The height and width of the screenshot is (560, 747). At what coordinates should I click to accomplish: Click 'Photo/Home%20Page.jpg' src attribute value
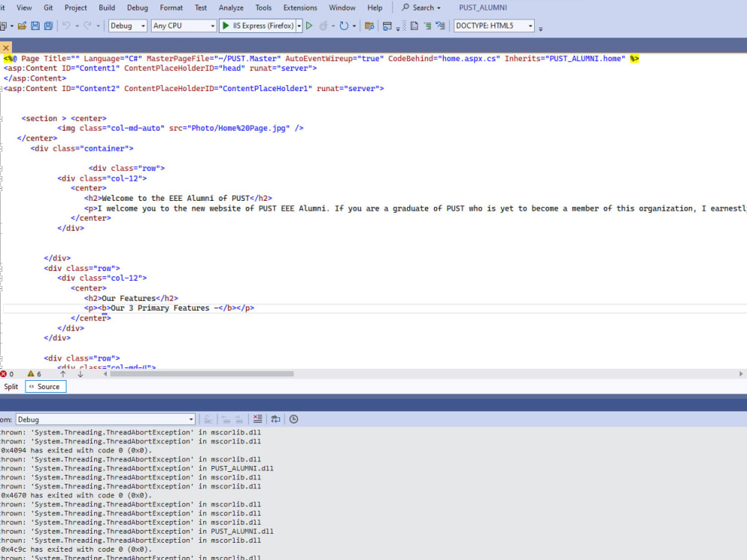tap(239, 128)
